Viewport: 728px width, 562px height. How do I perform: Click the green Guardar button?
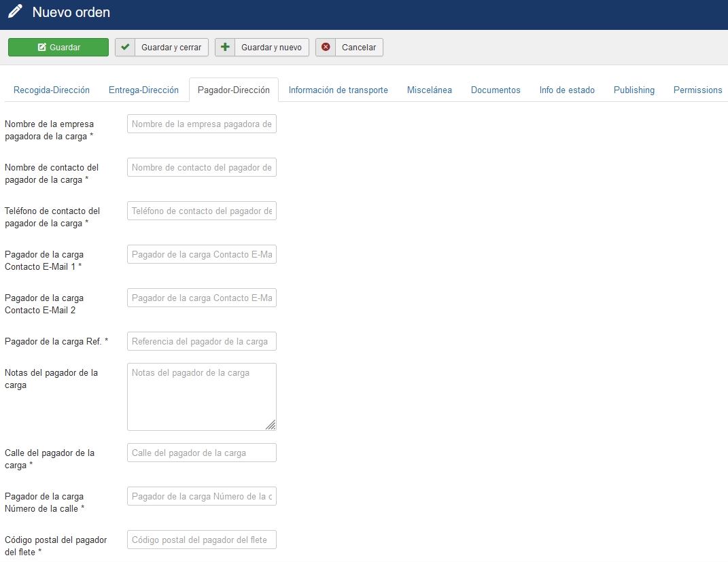point(58,48)
